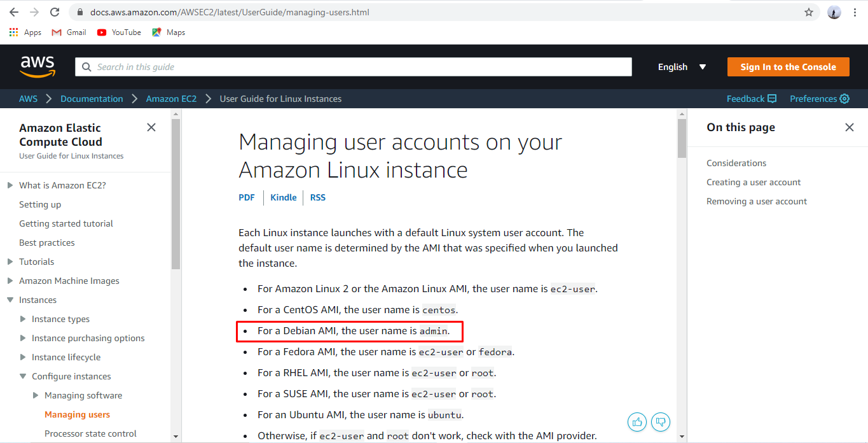868x443 pixels.
Task: Open the Feedback link
Action: (752, 99)
